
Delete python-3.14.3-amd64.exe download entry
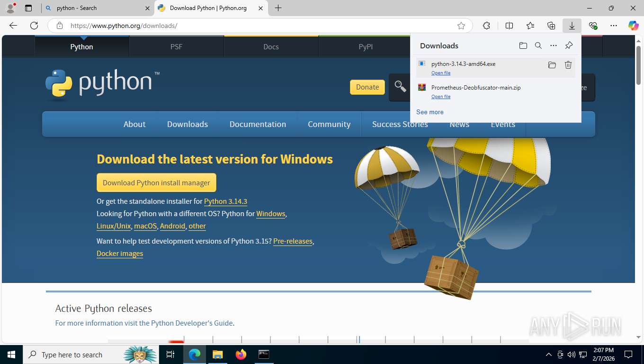pyautogui.click(x=568, y=65)
